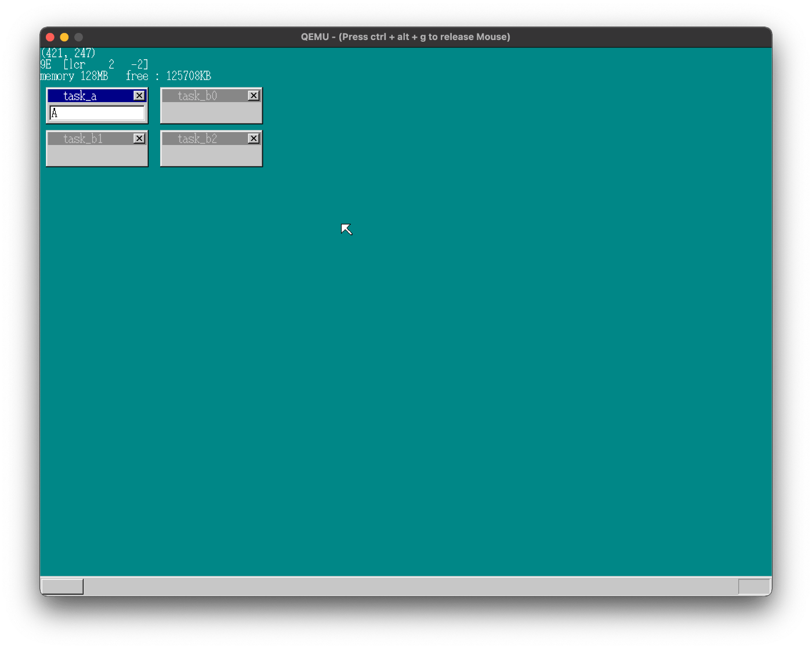Screen dimensions: 812x649
Task: Click the task_b1 window body area
Action: point(97,155)
